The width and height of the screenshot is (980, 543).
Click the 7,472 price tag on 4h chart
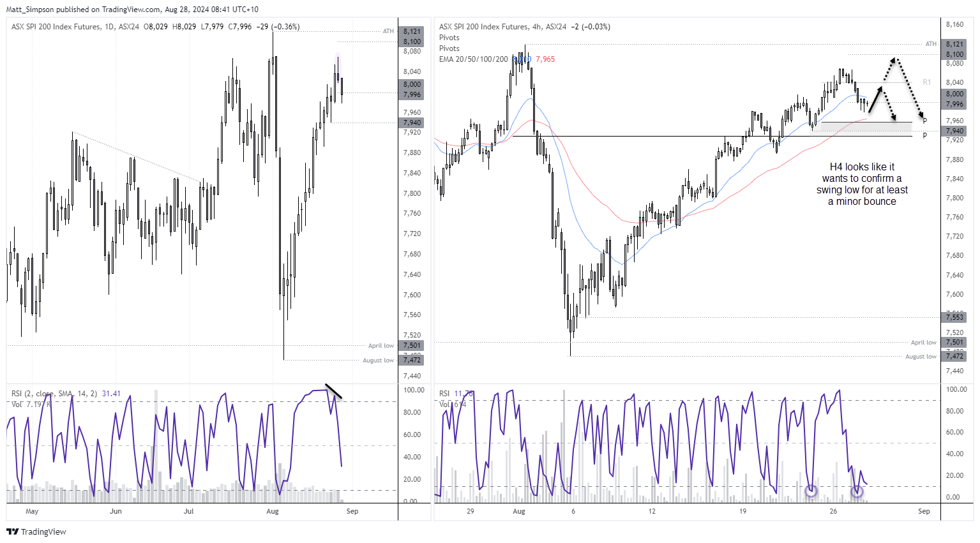954,356
